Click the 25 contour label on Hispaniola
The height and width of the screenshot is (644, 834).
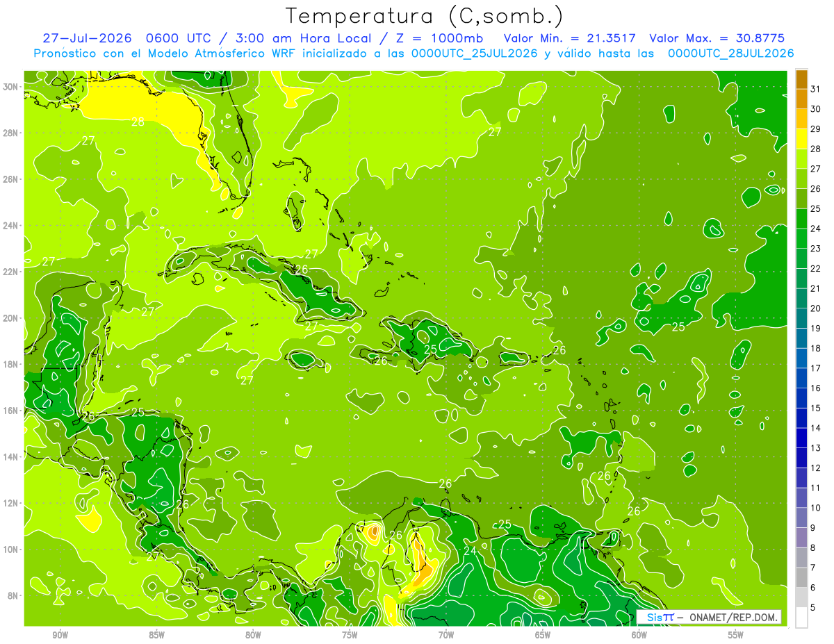click(431, 349)
